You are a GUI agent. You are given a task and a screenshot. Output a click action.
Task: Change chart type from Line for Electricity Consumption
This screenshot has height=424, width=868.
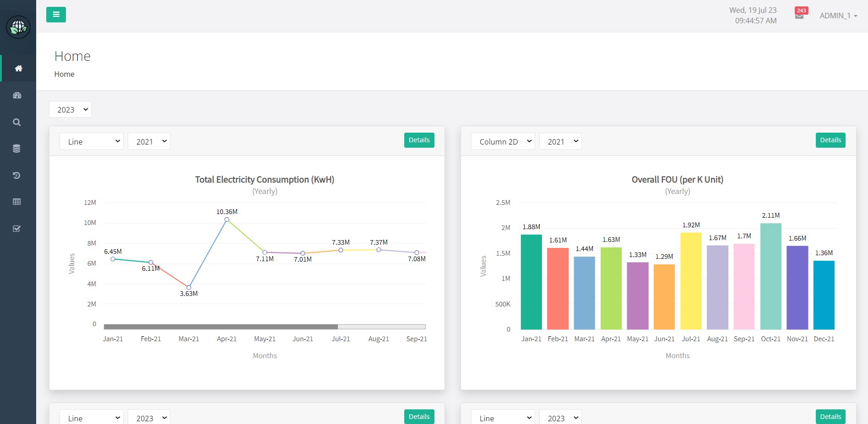92,141
